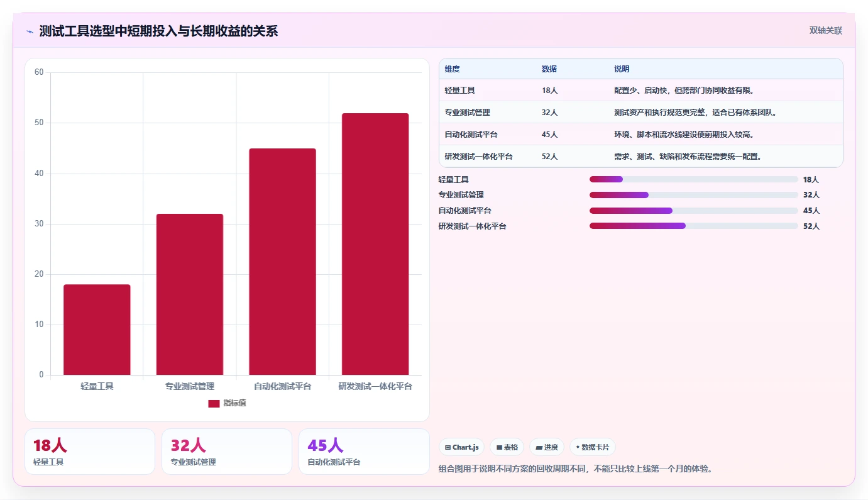Click the 专业测试管理 bar in chart
This screenshot has height=500, width=868.
click(190, 294)
